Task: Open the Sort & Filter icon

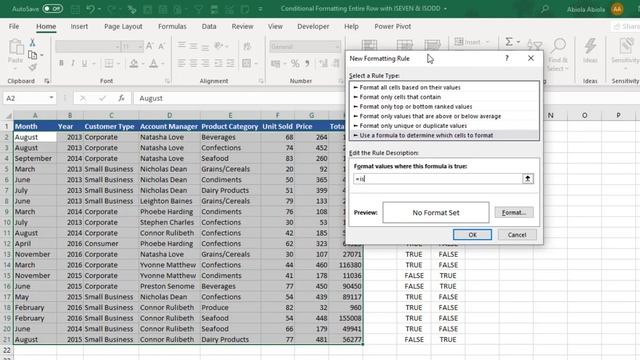Action: pos(534,45)
